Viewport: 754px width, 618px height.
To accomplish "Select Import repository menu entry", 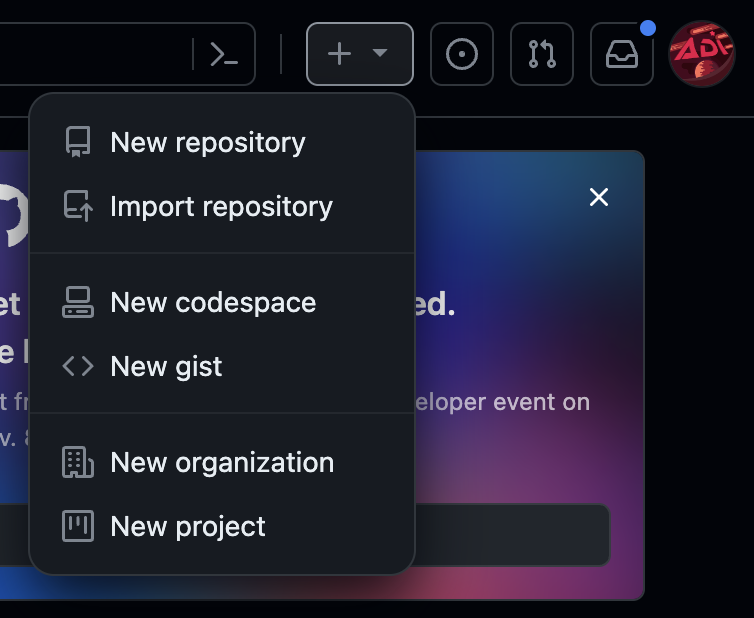I will point(222,206).
